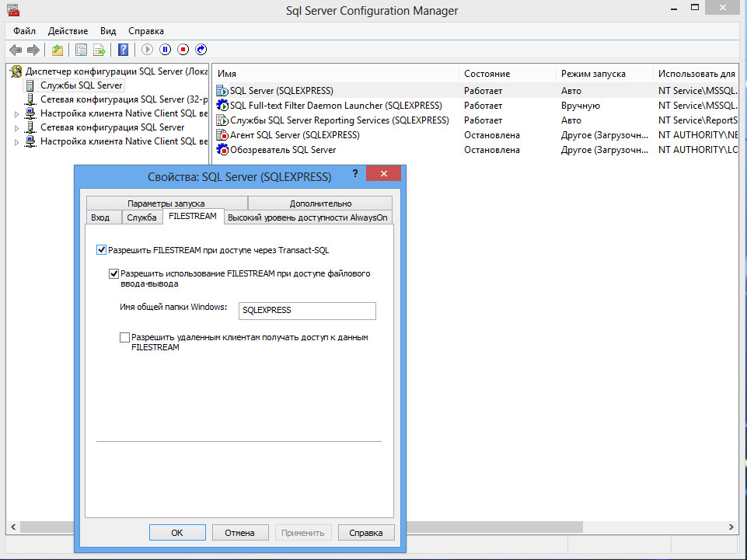
Task: Switch to the Параметры запуска tab
Action: [166, 203]
